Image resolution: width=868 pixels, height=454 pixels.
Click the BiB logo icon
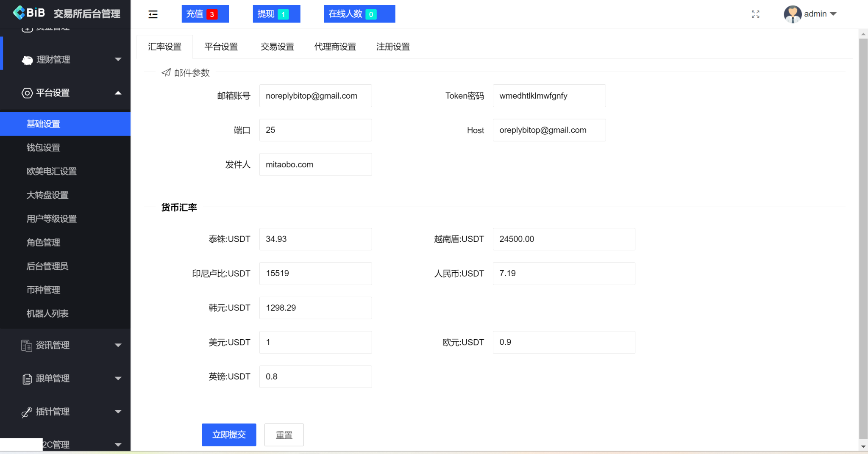pyautogui.click(x=18, y=13)
